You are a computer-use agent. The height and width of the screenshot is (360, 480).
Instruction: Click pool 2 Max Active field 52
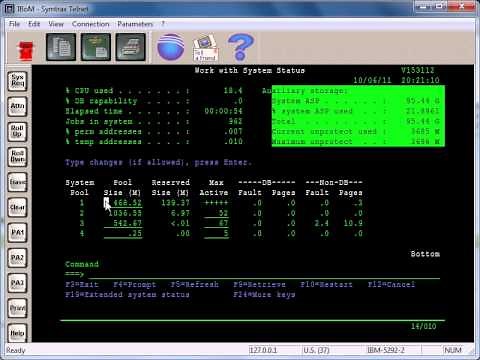(216, 213)
